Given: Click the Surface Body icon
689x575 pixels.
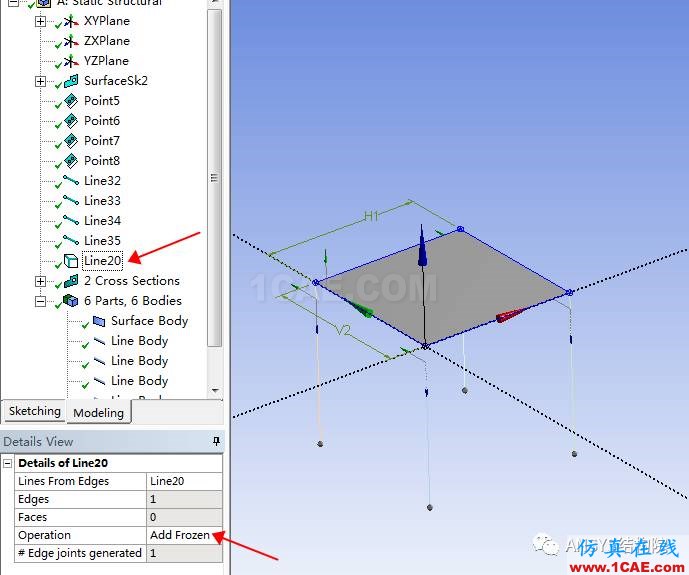Looking at the screenshot, I should [99, 321].
